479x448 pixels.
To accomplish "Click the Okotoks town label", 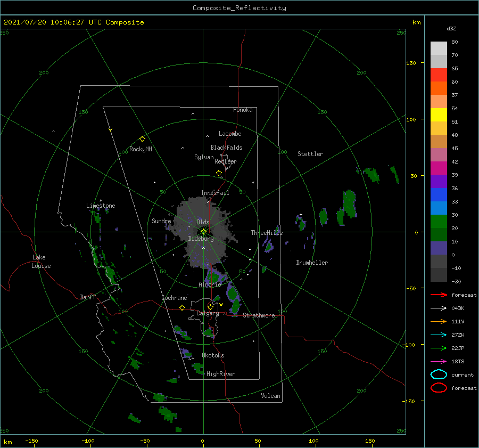I will coord(213,355).
